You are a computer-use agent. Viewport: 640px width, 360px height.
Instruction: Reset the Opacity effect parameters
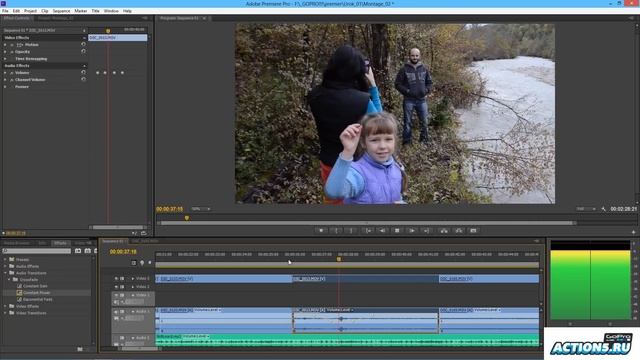click(83, 51)
